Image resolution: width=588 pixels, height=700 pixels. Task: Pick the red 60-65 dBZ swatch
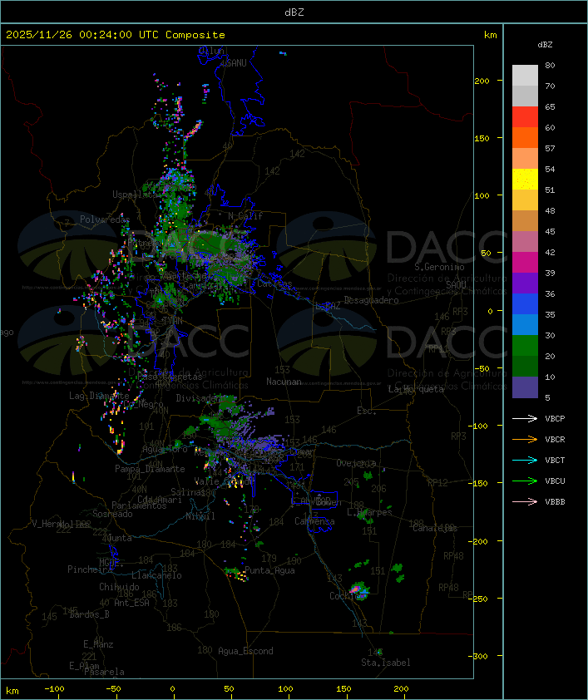(x=525, y=117)
